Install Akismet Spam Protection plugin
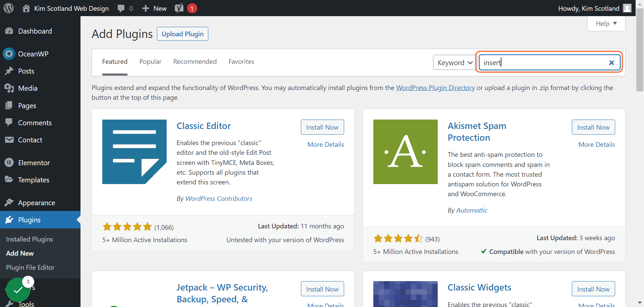 pos(593,127)
